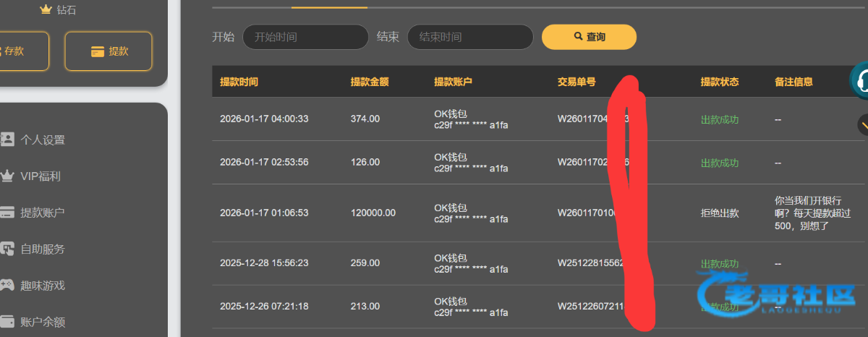Select the 拒绝出款 status in 120000.00 row
868x337 pixels.
pyautogui.click(x=720, y=213)
